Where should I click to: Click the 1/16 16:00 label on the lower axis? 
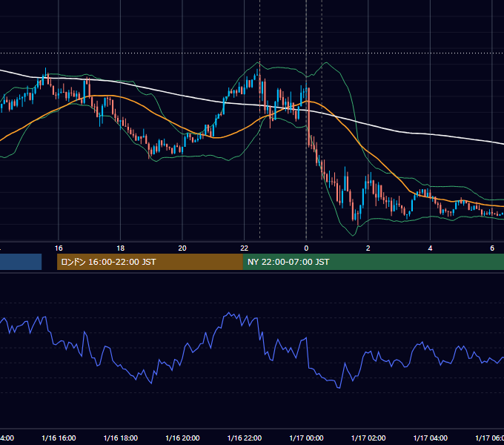[x=59, y=438]
